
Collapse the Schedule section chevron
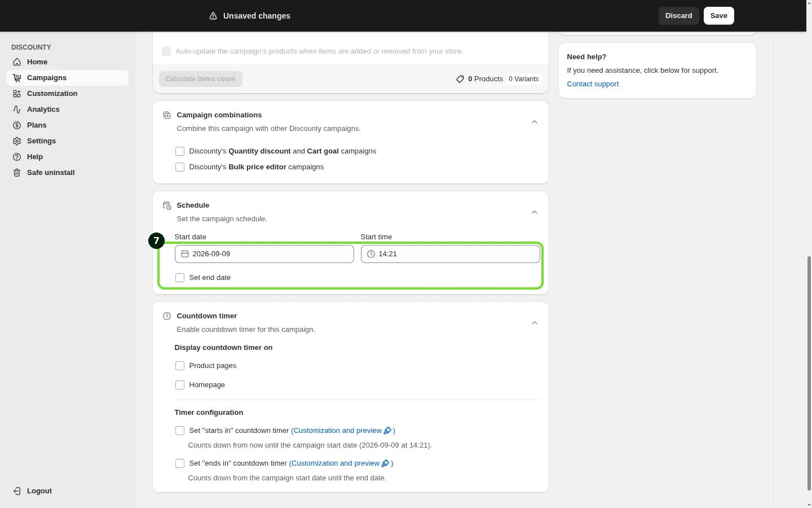click(x=535, y=212)
